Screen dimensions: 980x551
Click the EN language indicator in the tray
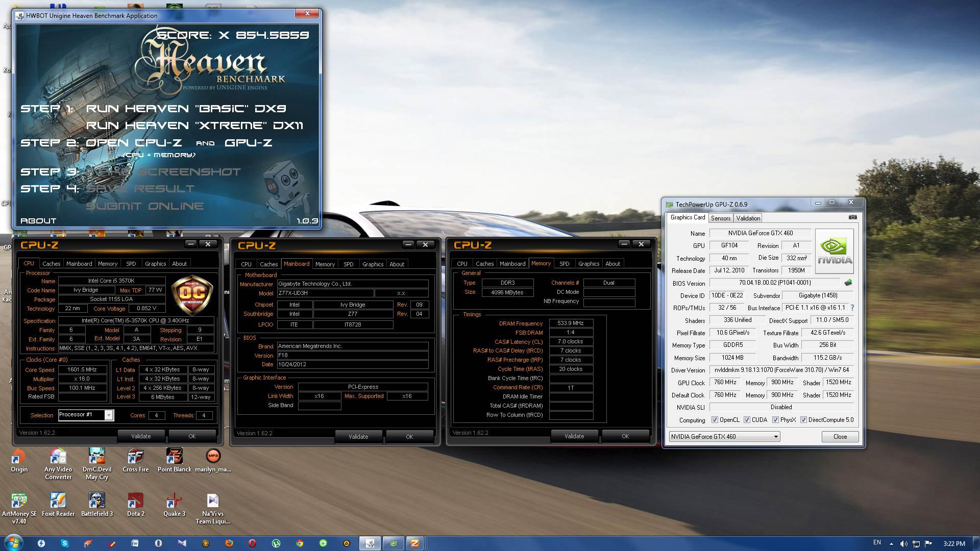(x=877, y=543)
